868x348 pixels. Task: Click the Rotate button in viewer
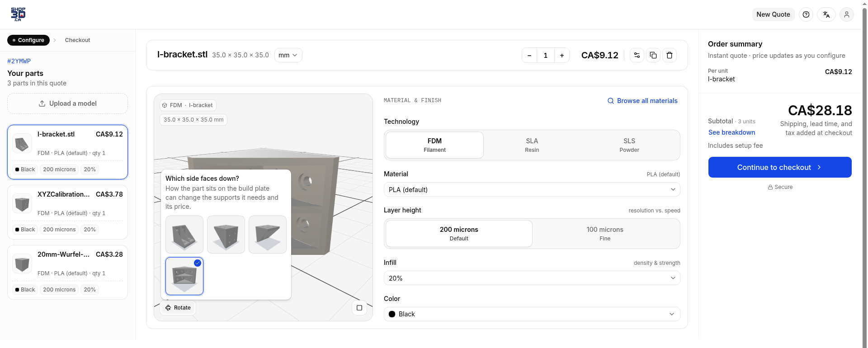178,308
